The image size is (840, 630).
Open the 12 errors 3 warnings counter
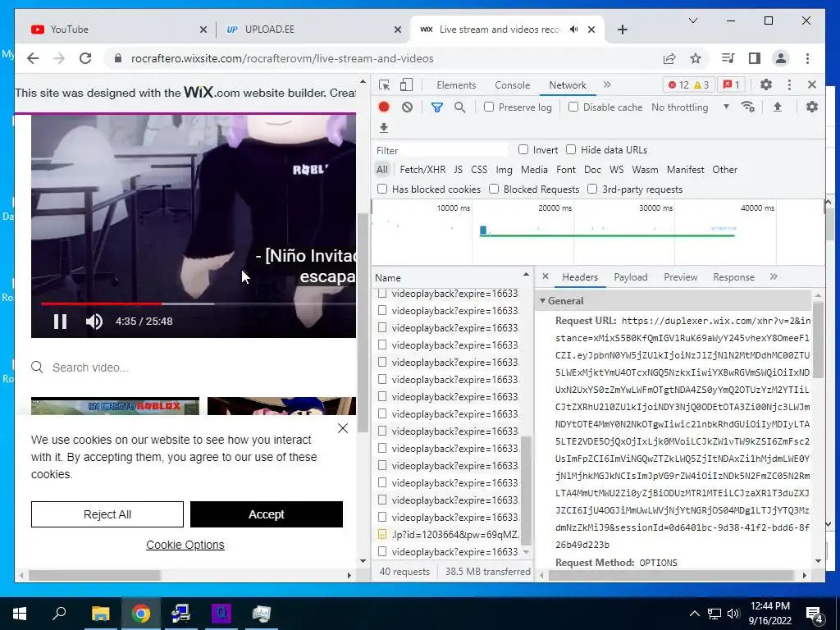(x=688, y=84)
